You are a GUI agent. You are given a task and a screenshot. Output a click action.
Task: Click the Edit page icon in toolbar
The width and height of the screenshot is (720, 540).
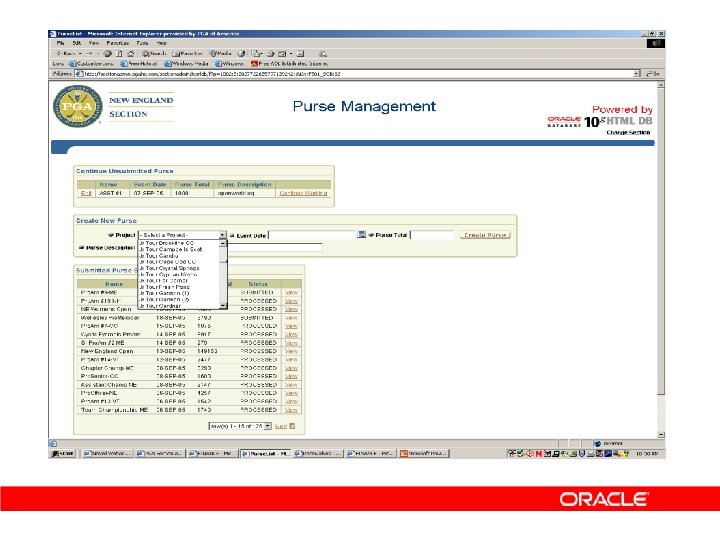coord(283,54)
